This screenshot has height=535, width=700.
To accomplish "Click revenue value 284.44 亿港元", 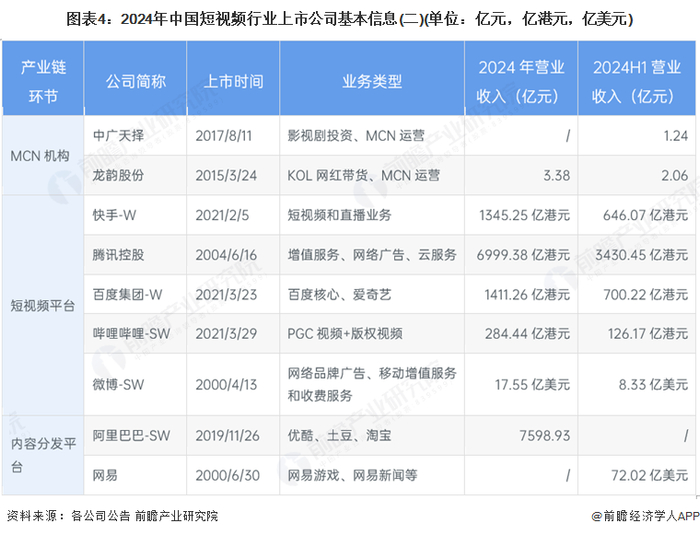I will [x=527, y=333].
